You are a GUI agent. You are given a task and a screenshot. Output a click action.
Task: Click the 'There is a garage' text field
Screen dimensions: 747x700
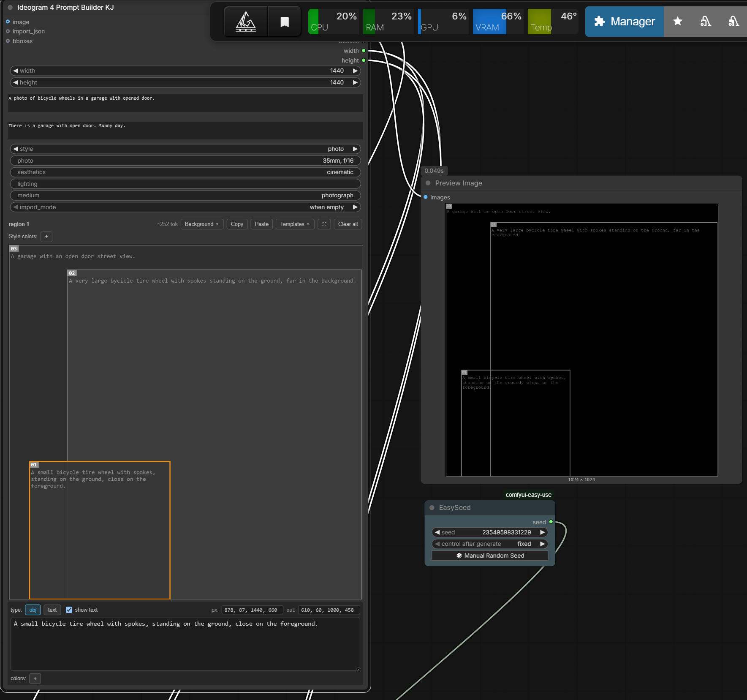185,131
